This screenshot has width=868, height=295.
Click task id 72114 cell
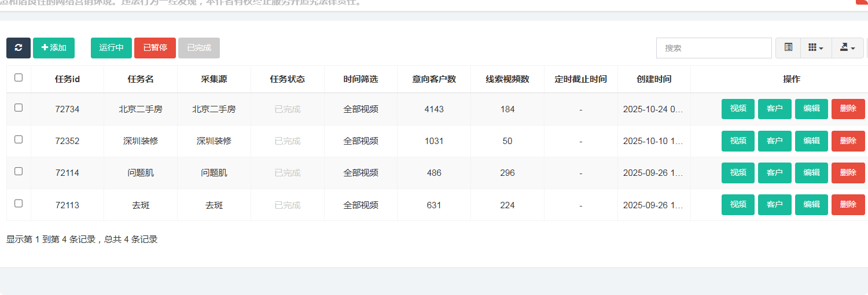click(67, 173)
